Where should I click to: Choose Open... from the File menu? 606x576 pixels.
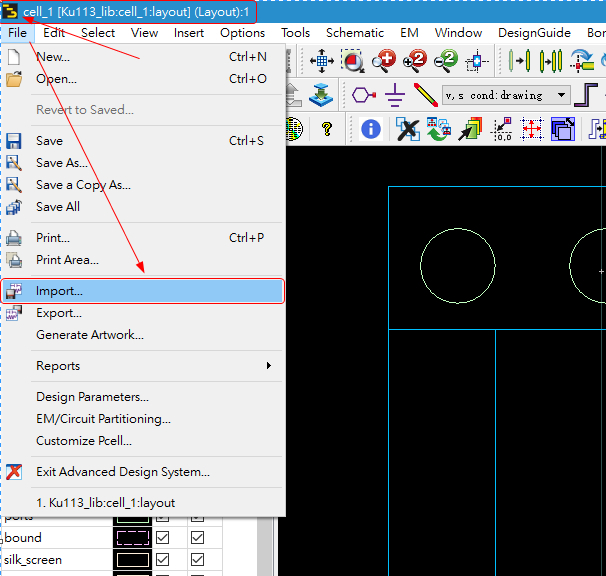pyautogui.click(x=143, y=79)
